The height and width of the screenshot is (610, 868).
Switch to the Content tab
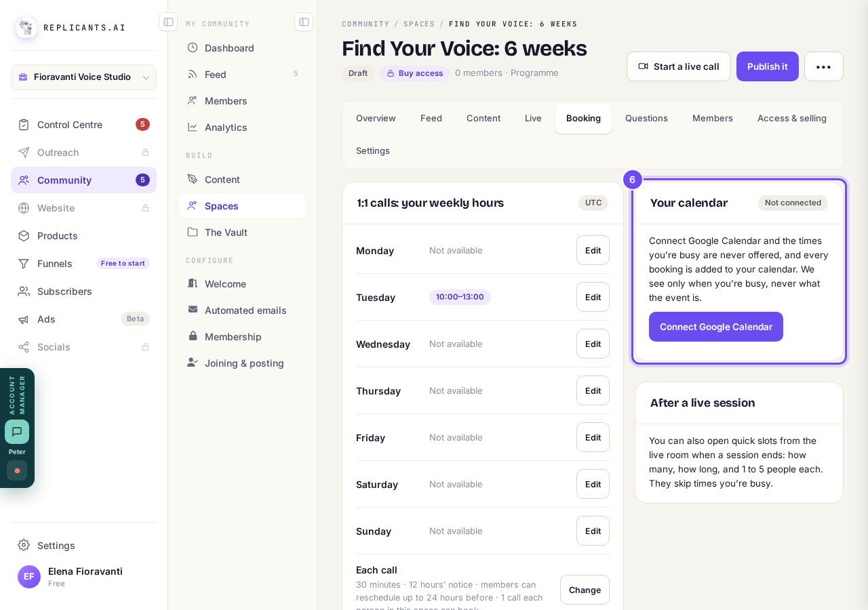[x=484, y=119]
